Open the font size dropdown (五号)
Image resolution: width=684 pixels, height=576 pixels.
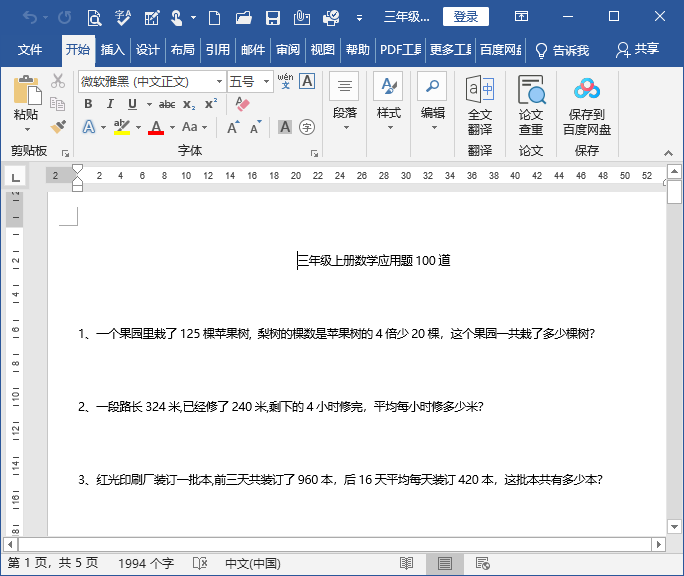(266, 82)
